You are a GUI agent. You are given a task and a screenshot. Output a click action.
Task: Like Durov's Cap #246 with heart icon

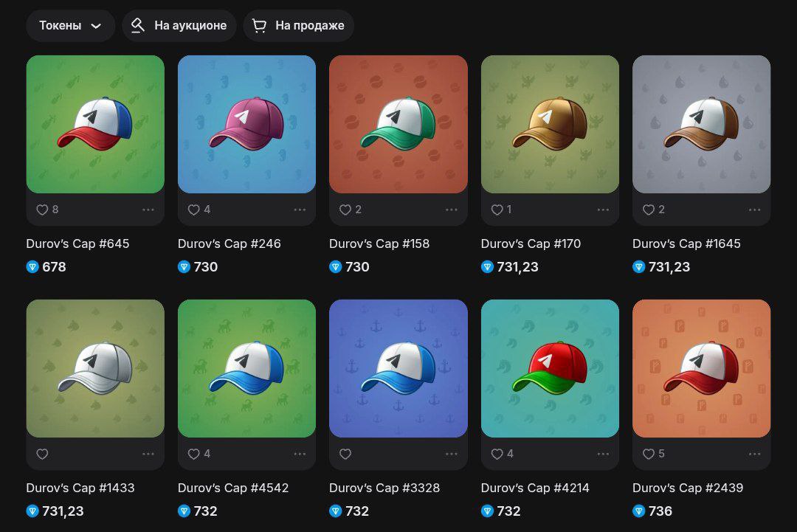(x=193, y=210)
